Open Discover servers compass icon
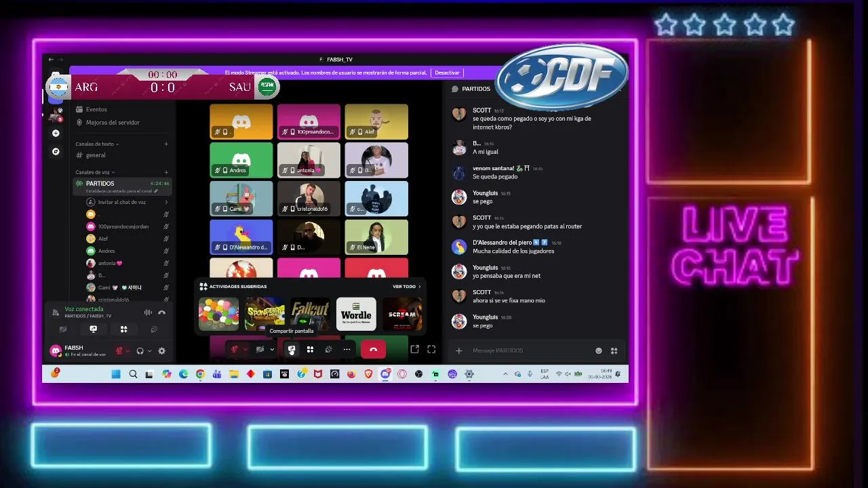This screenshot has height=488, width=868. 56,151
